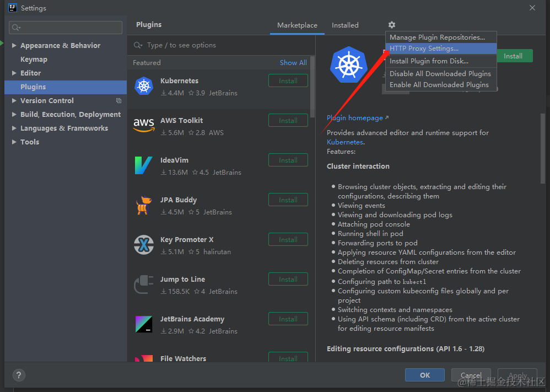Focus the plugin search field
The height and width of the screenshot is (392, 550).
(x=221, y=45)
